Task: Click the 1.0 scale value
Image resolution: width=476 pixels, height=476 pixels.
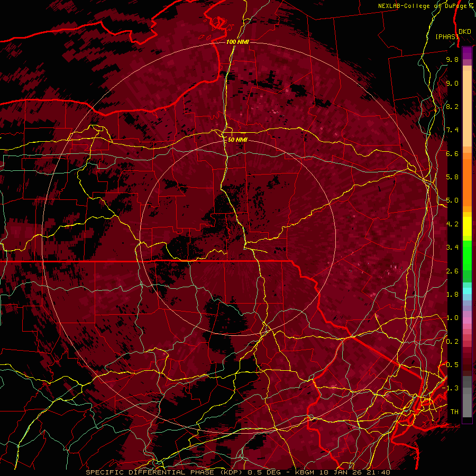Action: pyautogui.click(x=452, y=318)
